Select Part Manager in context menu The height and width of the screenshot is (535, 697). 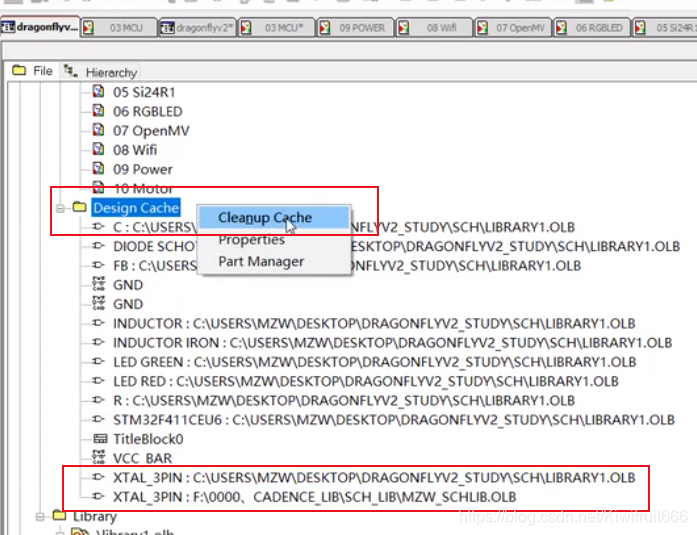[261, 262]
